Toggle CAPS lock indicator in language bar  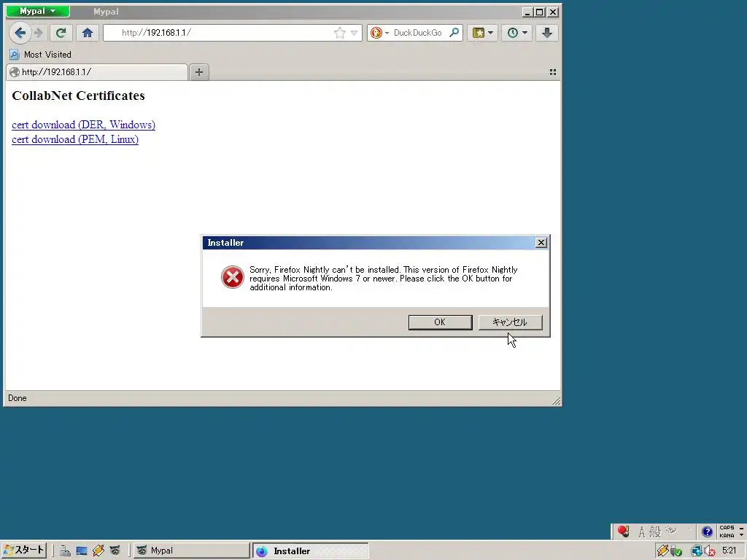(727, 528)
